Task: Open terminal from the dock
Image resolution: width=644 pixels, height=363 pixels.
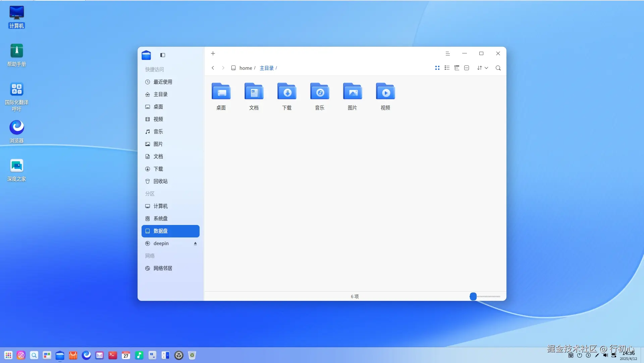Action: tap(113, 355)
